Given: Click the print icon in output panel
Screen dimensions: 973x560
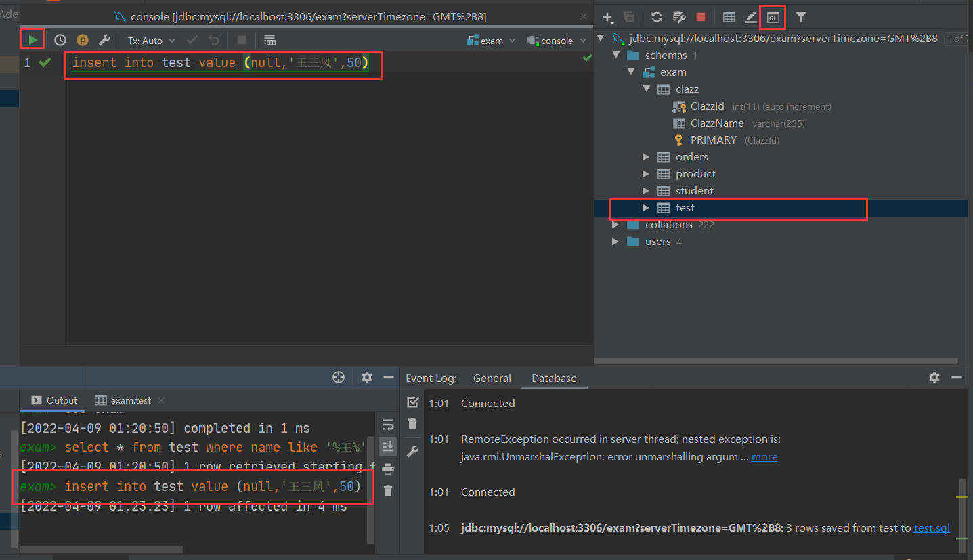Looking at the screenshot, I should coord(388,469).
